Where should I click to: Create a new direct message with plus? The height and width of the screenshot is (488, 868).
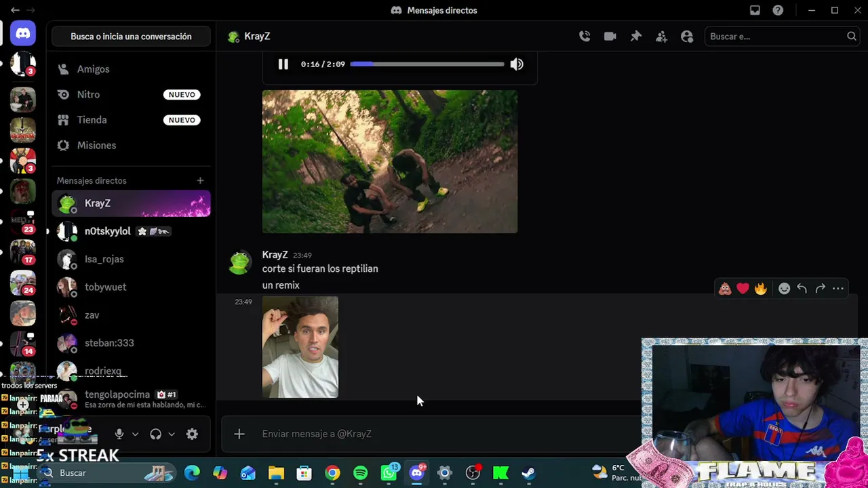(200, 180)
